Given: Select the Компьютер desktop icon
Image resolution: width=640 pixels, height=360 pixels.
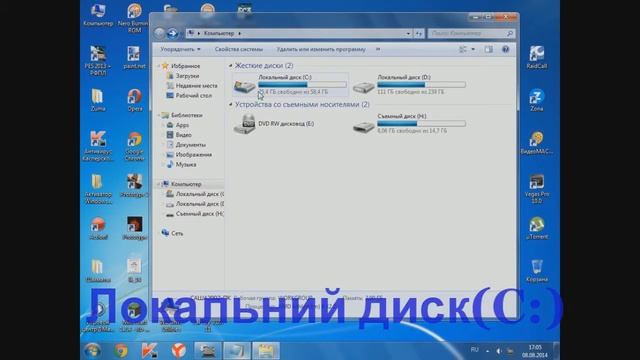Looking at the screenshot, I should (98, 15).
